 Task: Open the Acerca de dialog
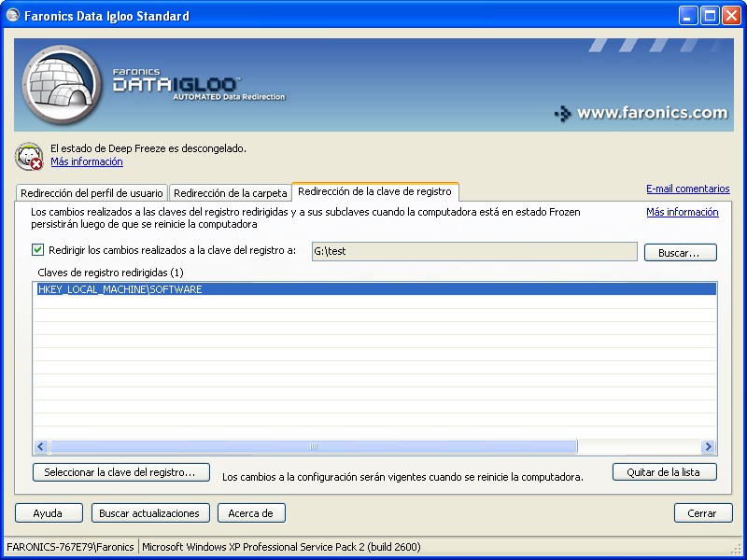(x=251, y=512)
